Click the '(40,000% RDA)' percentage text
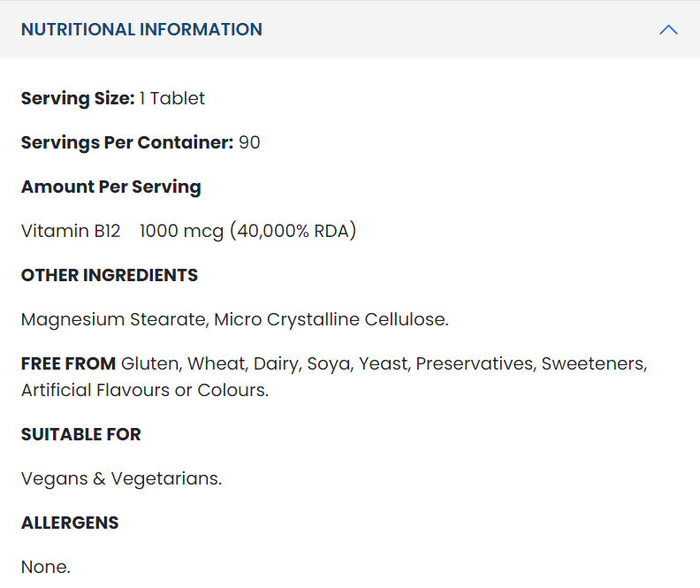 pos(293,231)
